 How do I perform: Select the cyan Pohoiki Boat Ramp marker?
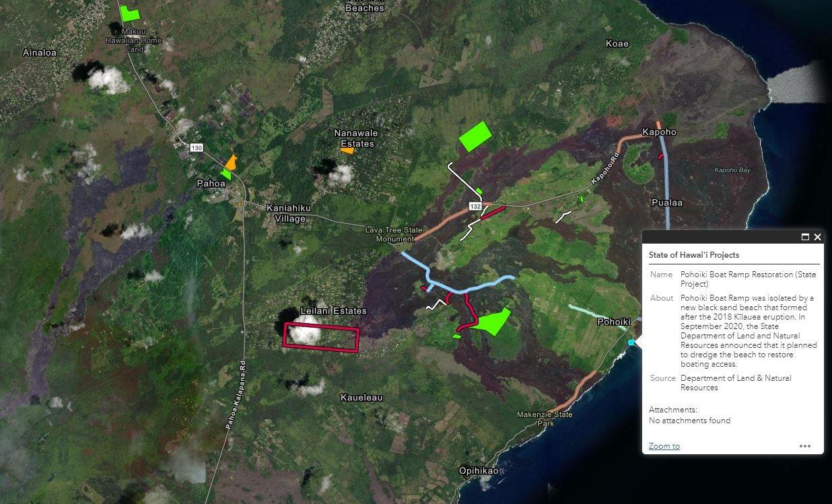pyautogui.click(x=631, y=343)
